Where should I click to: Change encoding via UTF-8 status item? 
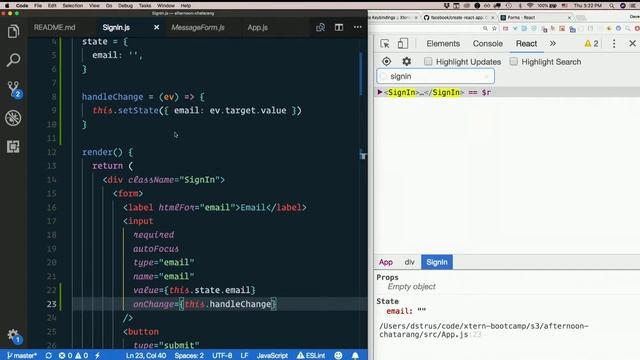[222, 355]
